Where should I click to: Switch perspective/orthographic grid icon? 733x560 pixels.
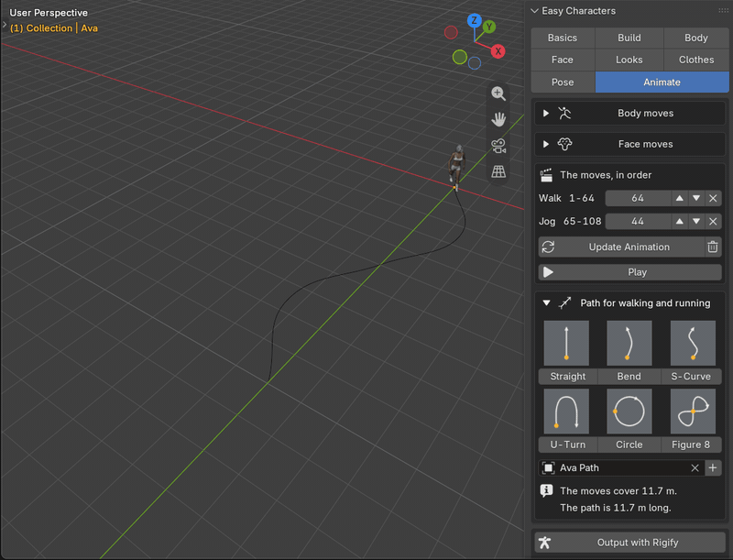click(x=498, y=171)
